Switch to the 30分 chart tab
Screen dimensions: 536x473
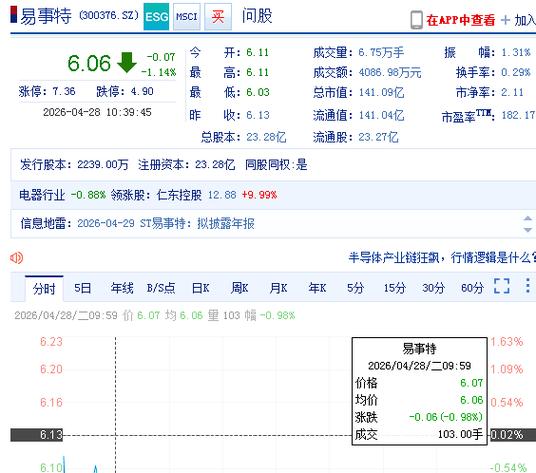pos(433,288)
